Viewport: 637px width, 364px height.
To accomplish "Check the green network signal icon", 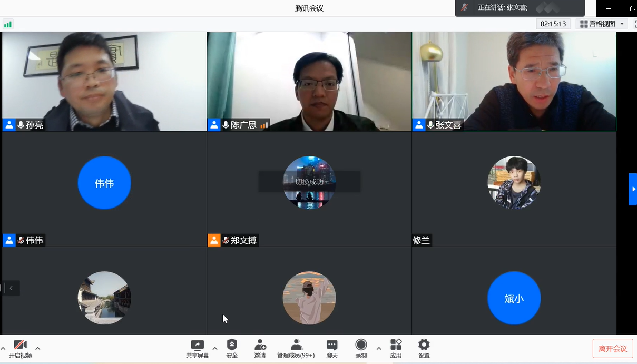I will [8, 24].
